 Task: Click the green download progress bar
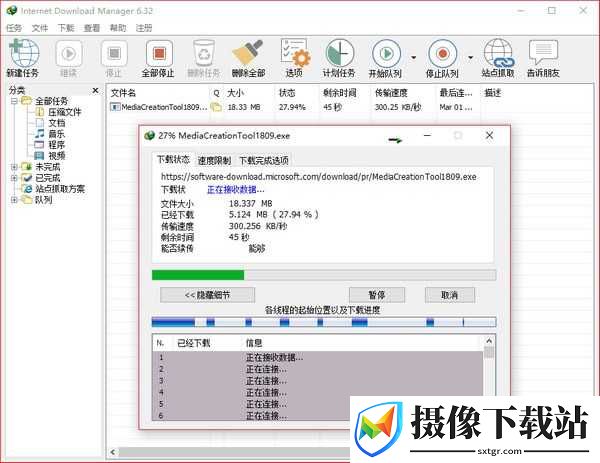324,275
